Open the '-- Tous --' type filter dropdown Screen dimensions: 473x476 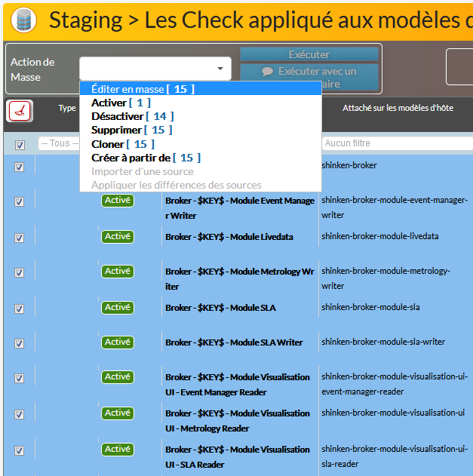[x=59, y=143]
